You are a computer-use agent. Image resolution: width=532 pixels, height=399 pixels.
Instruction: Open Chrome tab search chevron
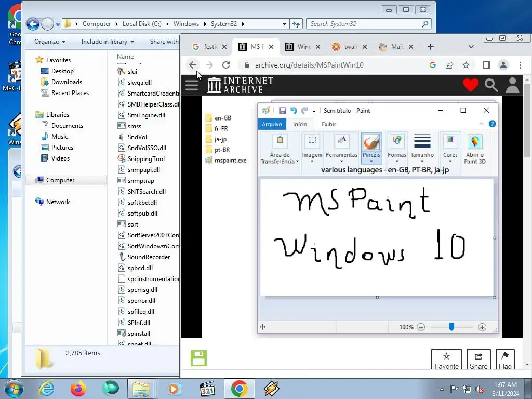[471, 47]
